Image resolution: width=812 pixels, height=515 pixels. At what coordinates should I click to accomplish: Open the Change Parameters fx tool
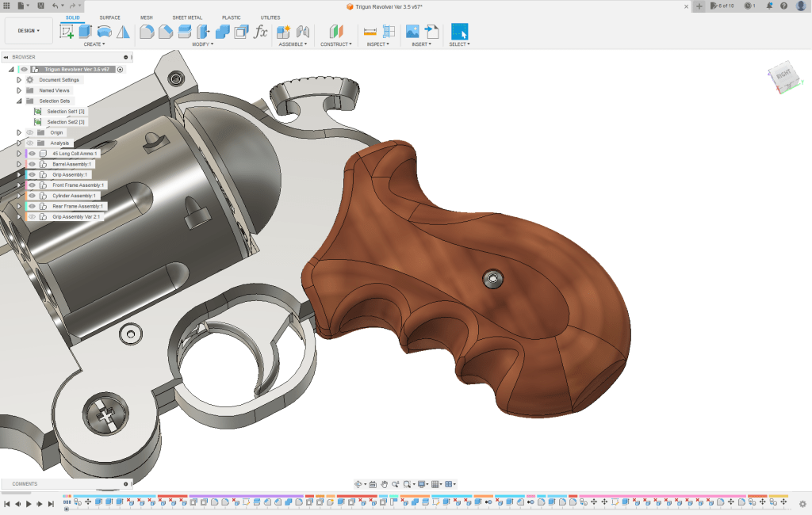260,32
